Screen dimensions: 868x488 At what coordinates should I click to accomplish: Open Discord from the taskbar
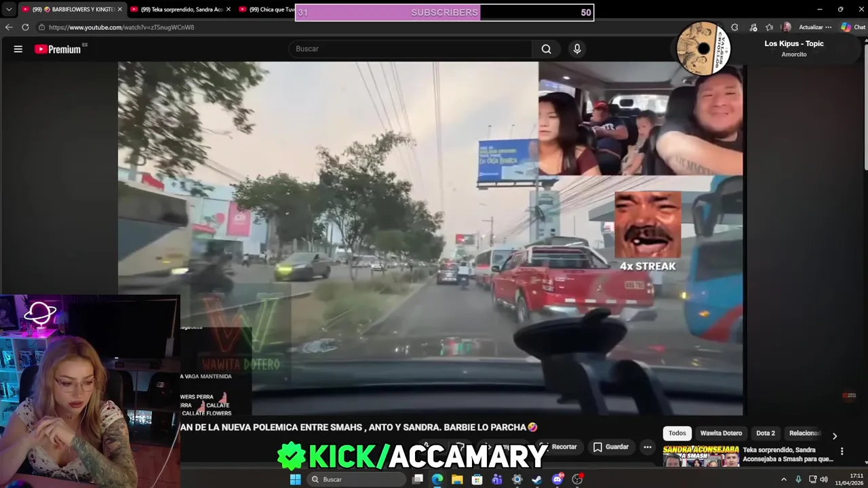pos(557,479)
